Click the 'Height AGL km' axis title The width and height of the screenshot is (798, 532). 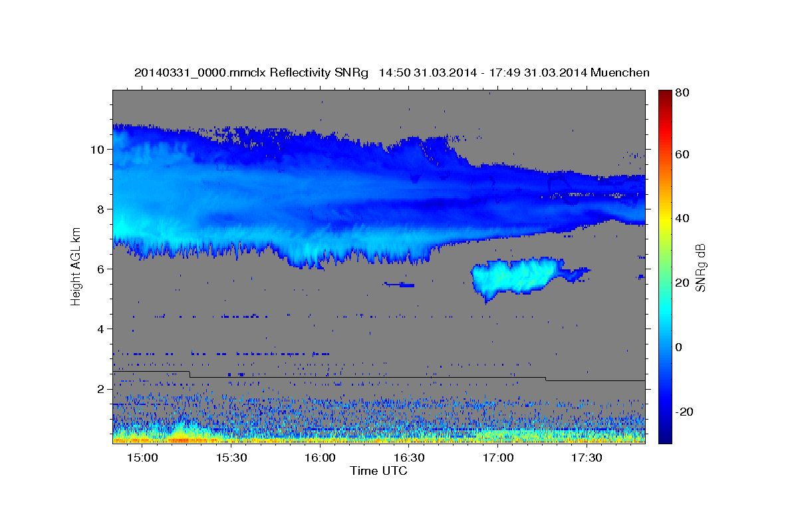[x=76, y=267]
